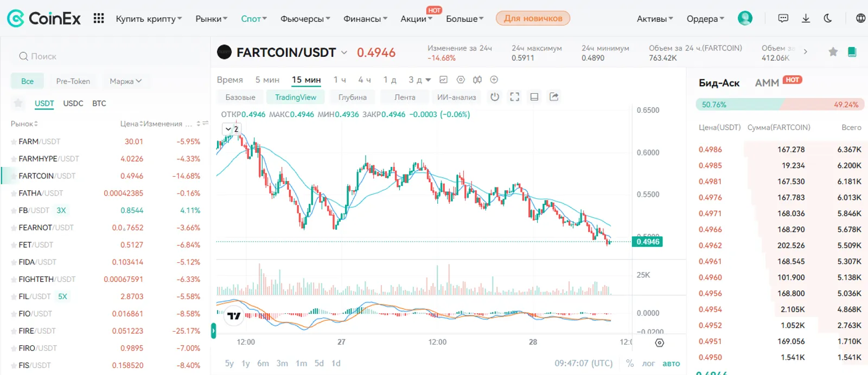Image resolution: width=868 pixels, height=375 pixels.
Task: Select the 5 мин interval
Action: coord(267,80)
